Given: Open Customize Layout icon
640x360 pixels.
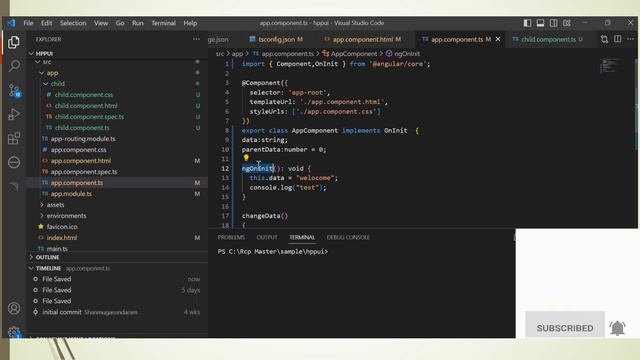Looking at the screenshot, I should click(567, 23).
